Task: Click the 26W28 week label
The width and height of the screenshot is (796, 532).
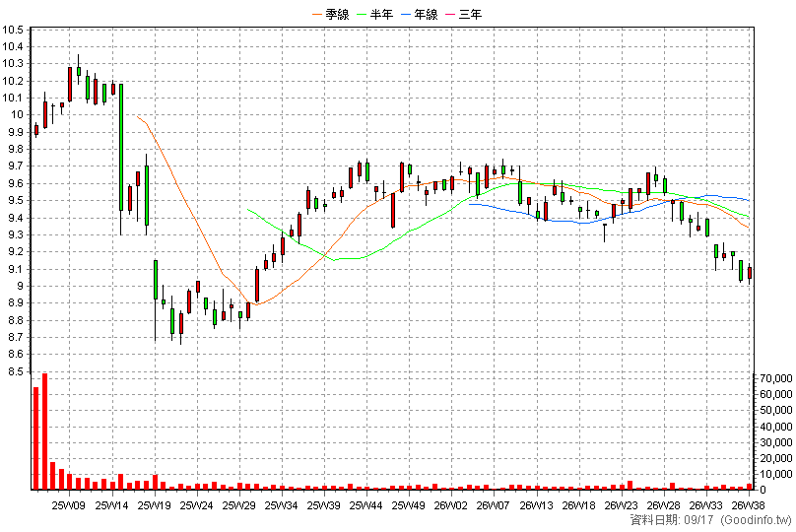Action: [x=664, y=505]
